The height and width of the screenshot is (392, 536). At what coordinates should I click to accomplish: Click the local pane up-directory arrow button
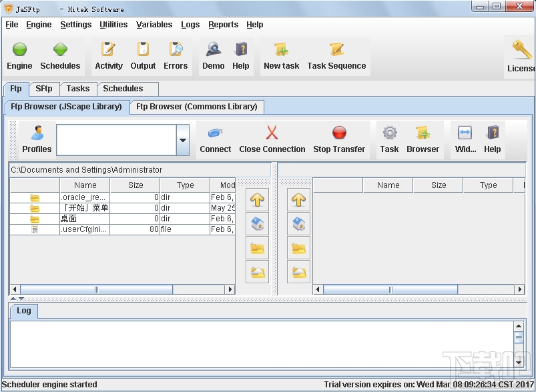pos(258,198)
